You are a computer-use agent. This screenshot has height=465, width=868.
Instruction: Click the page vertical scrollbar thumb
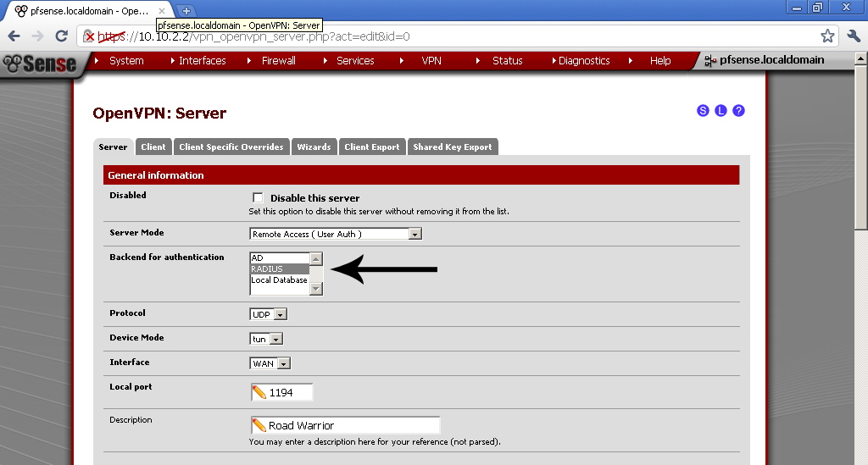[861, 146]
